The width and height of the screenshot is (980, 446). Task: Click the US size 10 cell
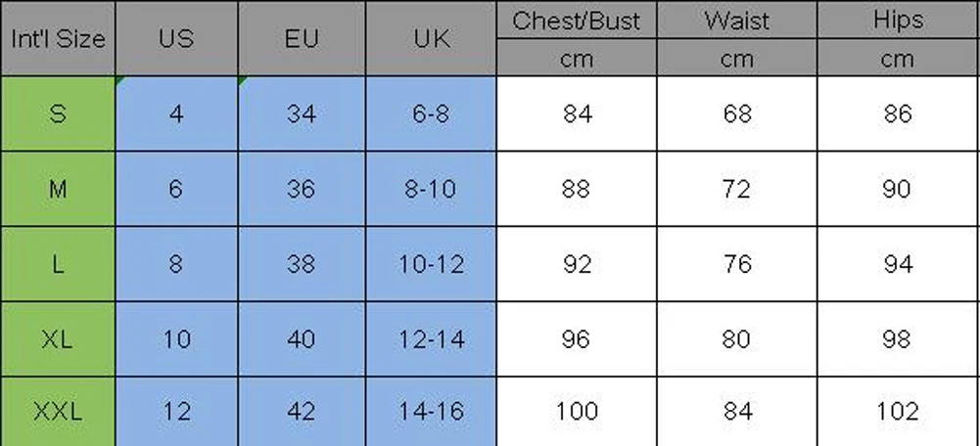click(x=177, y=339)
